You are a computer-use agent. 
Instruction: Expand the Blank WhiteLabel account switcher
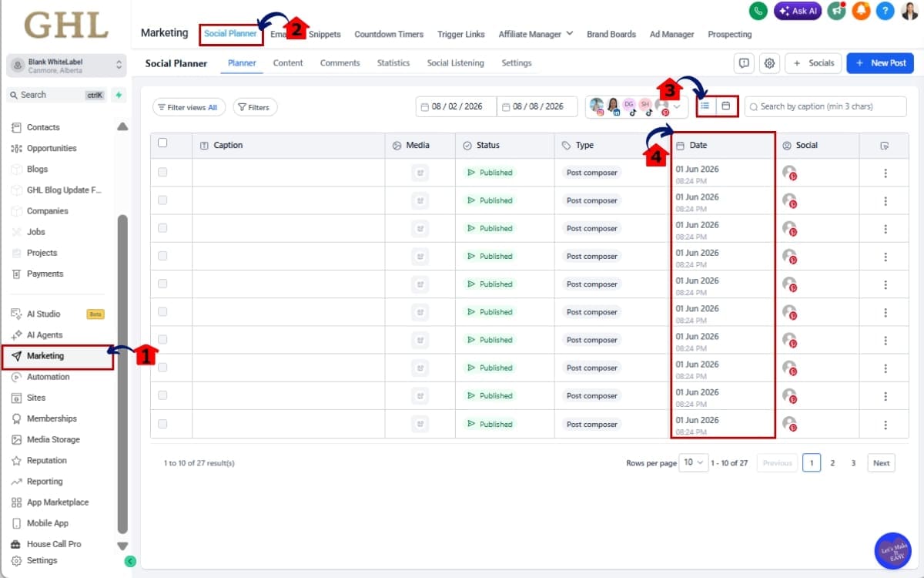pos(66,66)
